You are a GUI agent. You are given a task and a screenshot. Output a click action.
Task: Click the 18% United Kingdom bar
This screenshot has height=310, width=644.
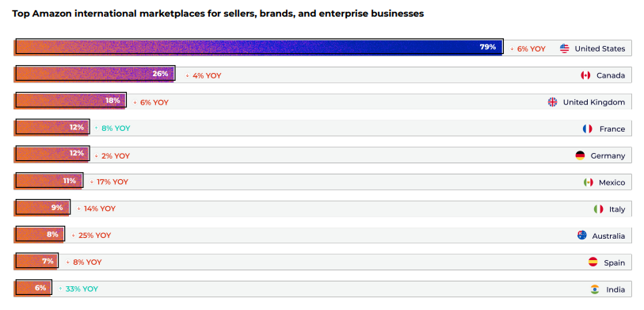pyautogui.click(x=70, y=101)
